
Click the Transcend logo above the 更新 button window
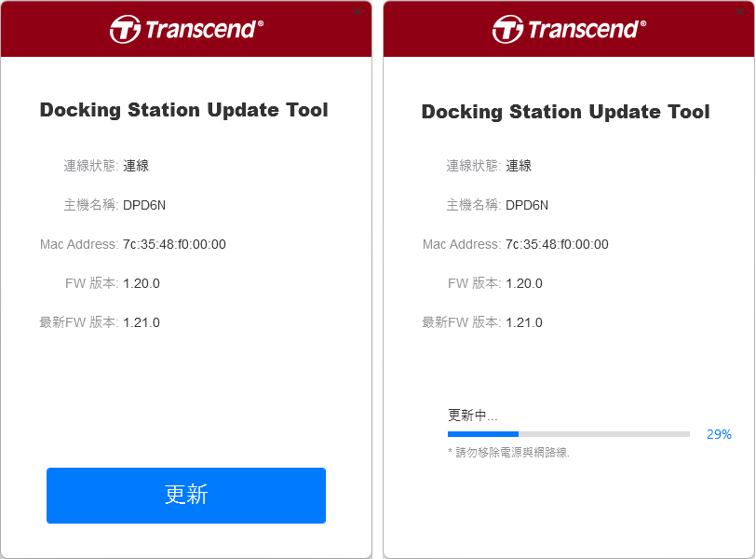(186, 29)
